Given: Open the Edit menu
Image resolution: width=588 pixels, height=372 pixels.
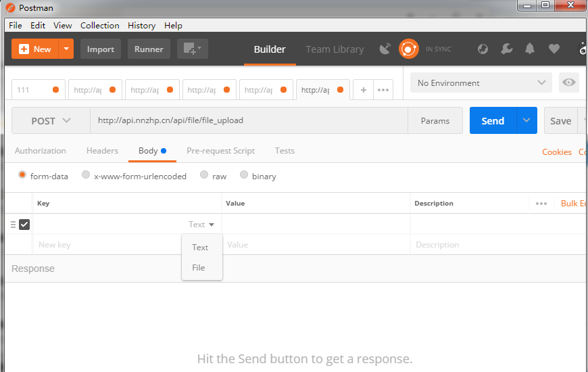Looking at the screenshot, I should (38, 25).
